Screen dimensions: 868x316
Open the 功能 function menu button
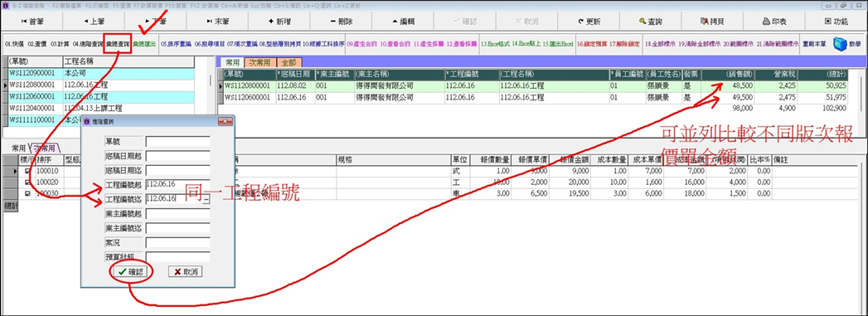pos(836,21)
